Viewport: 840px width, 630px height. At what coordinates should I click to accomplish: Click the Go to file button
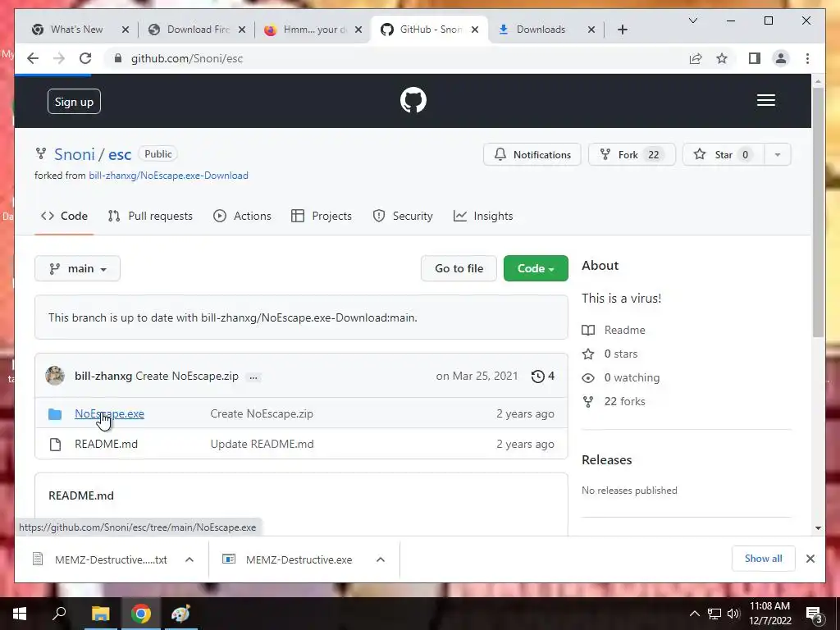(x=459, y=268)
